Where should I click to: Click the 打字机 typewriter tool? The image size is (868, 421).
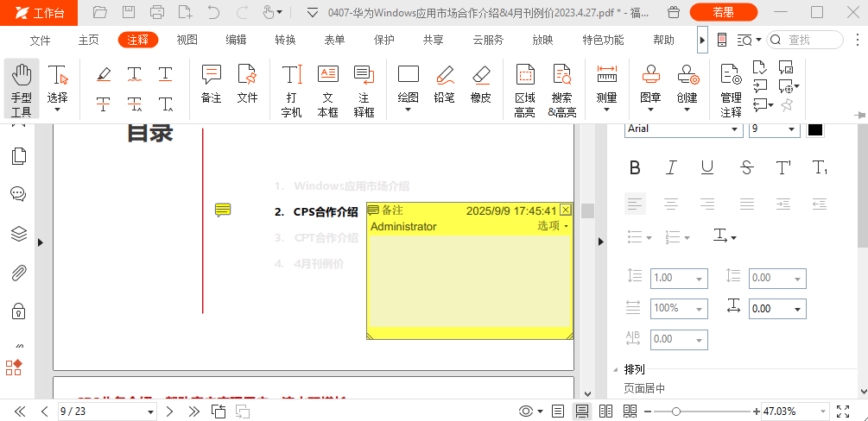tap(291, 91)
